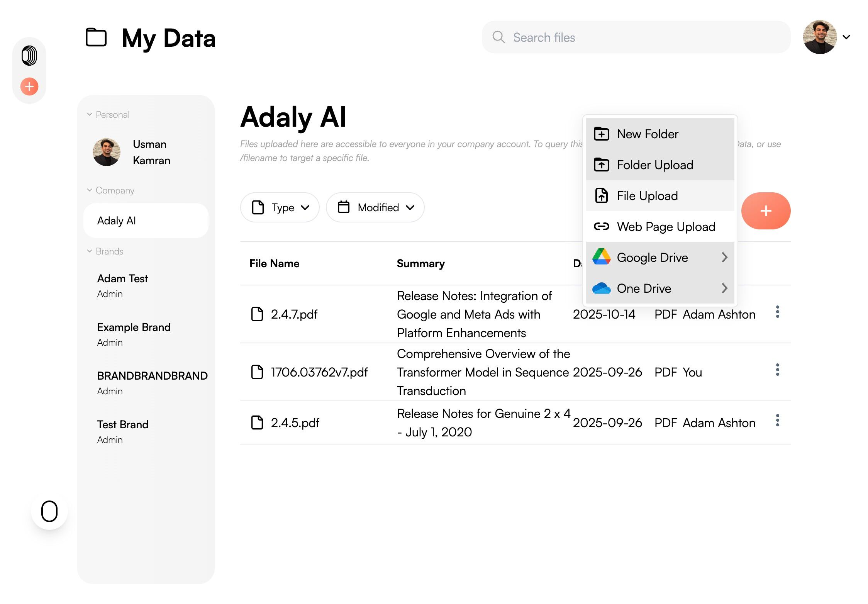Collapse the Personal section in the sidebar
Viewport: 868px width, 604px height.
tap(90, 114)
